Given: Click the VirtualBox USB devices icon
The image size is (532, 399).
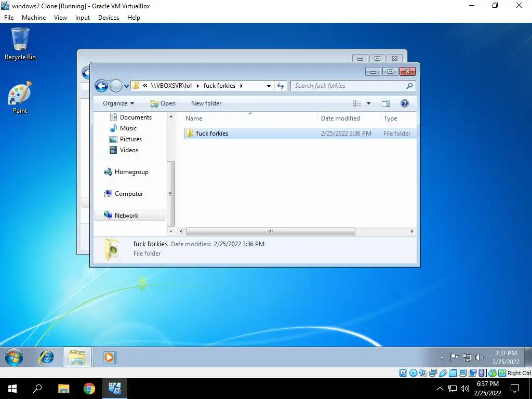Looking at the screenshot, I should coord(443,373).
